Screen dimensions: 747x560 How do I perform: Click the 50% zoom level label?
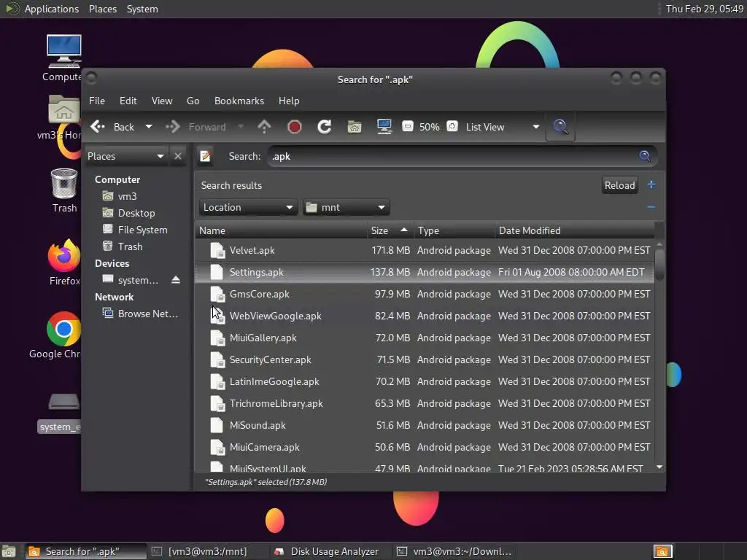pos(429,127)
